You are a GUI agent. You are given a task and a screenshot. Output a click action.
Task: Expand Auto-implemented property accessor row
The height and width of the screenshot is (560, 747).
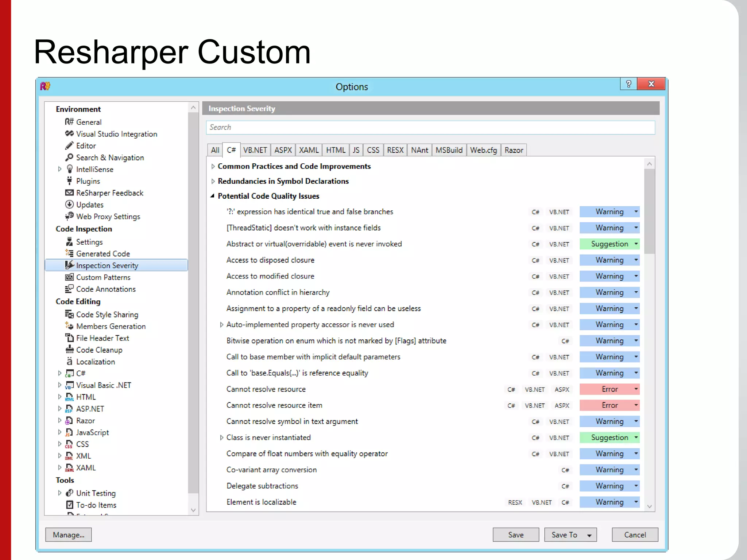[221, 324]
